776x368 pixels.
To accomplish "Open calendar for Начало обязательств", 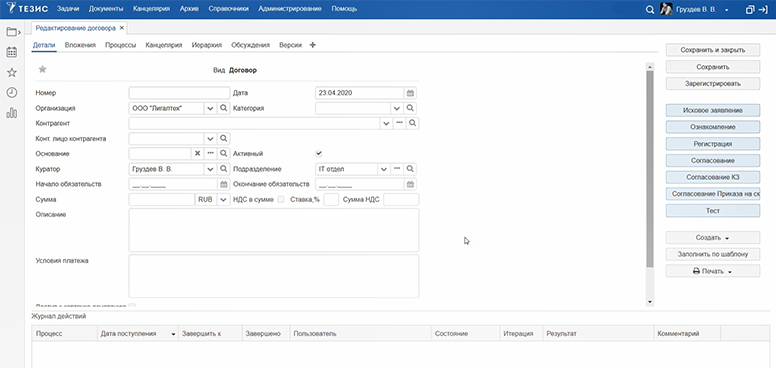I will (x=223, y=184).
